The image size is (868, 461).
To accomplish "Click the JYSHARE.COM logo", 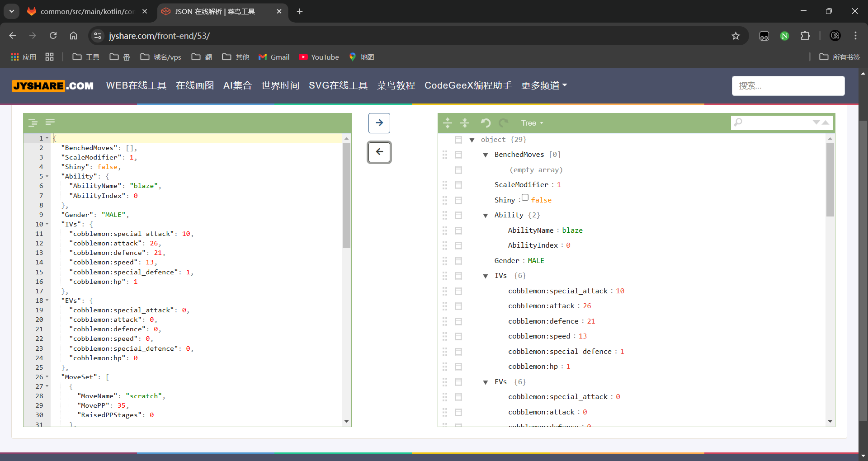I will tap(53, 85).
